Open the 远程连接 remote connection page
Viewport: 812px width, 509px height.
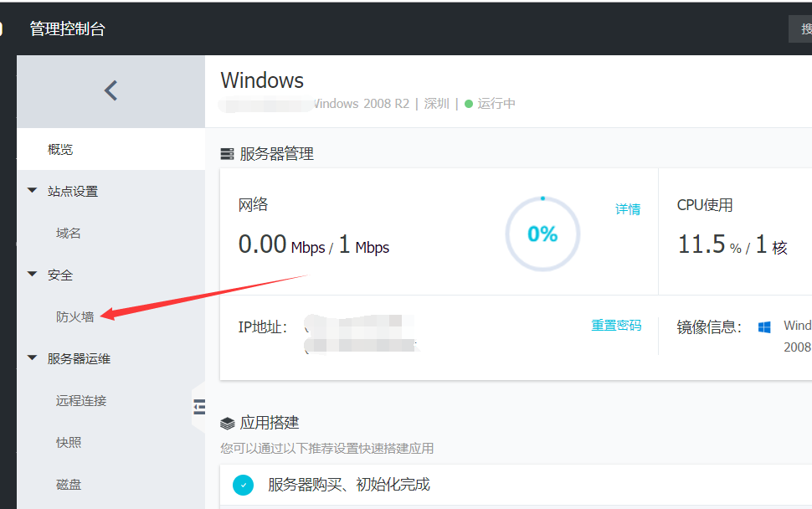[81, 400]
